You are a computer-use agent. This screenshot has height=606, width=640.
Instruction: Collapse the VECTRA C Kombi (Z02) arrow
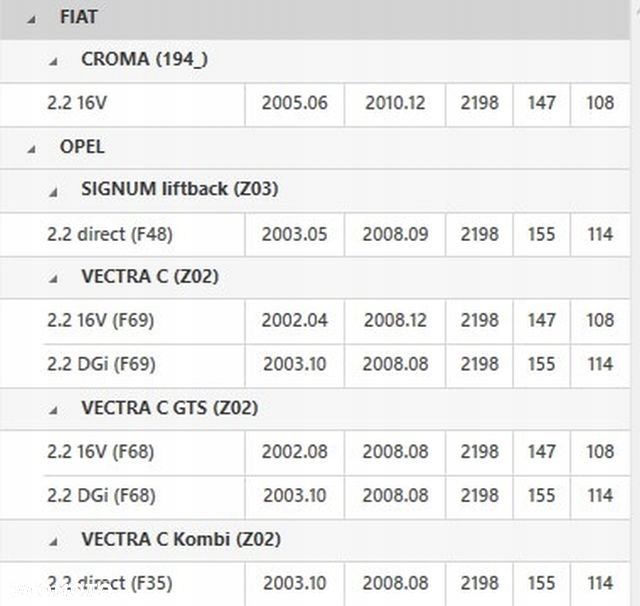pyautogui.click(x=54, y=541)
